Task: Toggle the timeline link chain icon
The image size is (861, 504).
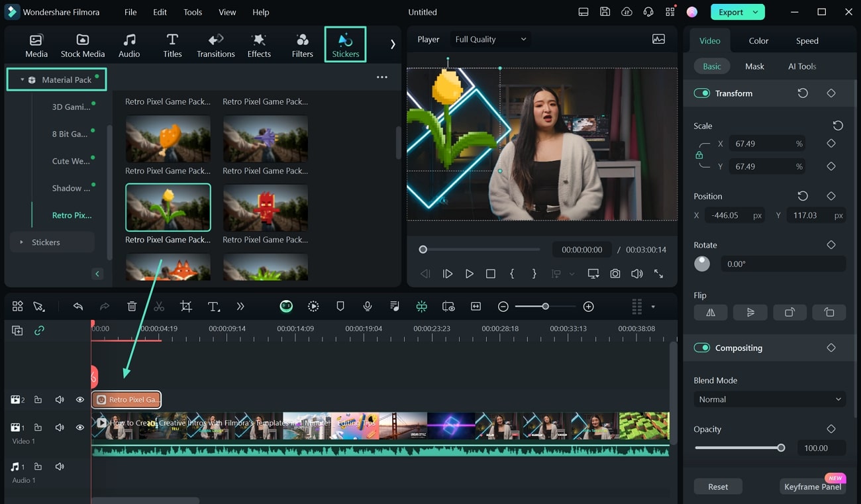Action: [x=39, y=330]
